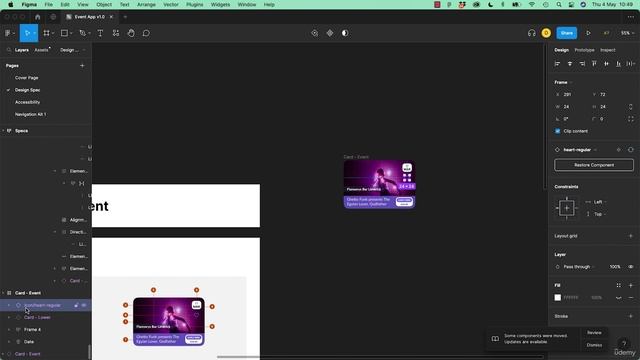Click the Share button

point(567,33)
